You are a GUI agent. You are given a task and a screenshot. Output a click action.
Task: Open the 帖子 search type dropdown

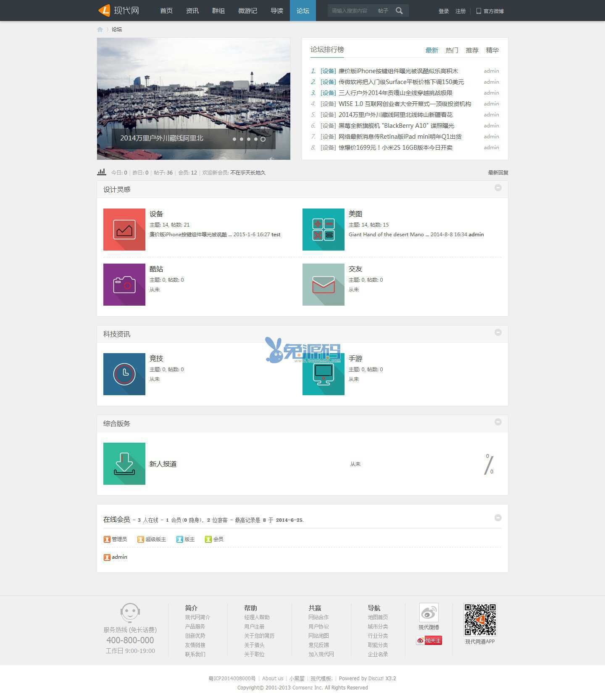(383, 11)
